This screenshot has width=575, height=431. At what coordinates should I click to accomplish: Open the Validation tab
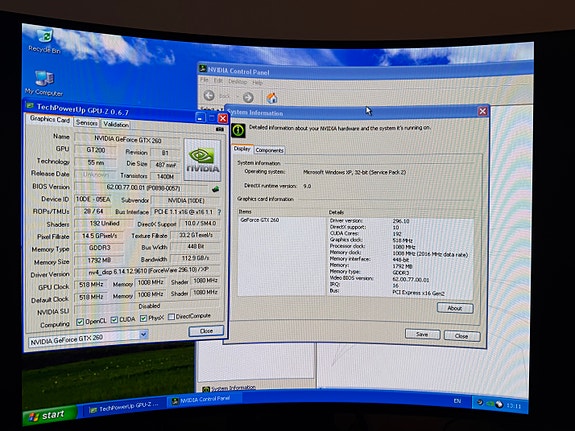(116, 124)
